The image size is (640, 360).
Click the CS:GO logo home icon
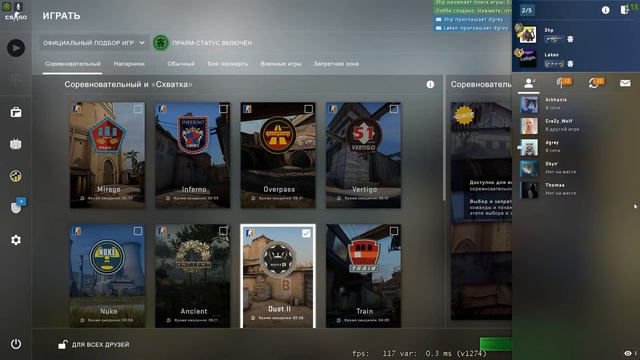click(x=16, y=17)
